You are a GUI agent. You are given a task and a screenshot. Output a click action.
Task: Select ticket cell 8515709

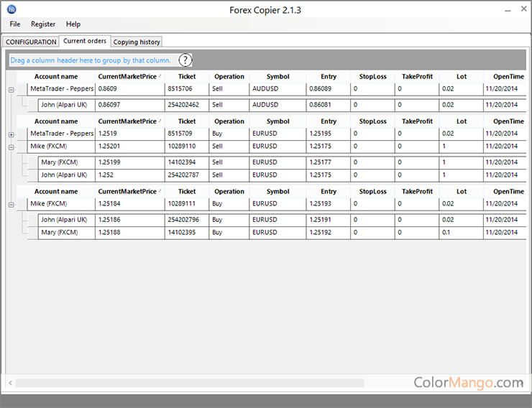click(187, 134)
